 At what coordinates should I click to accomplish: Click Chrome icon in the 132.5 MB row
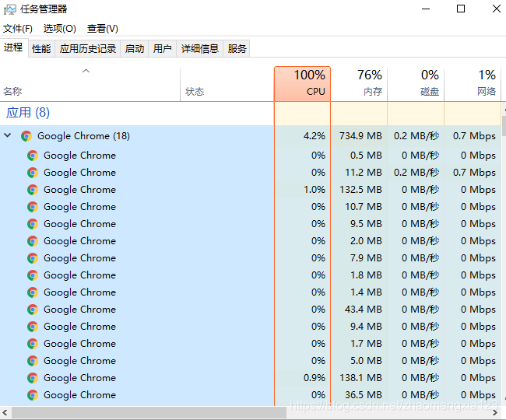[33, 190]
